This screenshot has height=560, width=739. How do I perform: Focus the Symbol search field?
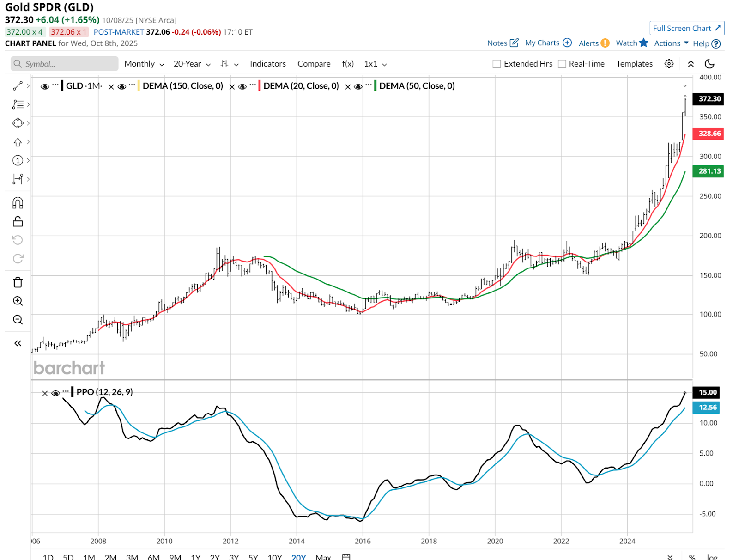[65, 64]
